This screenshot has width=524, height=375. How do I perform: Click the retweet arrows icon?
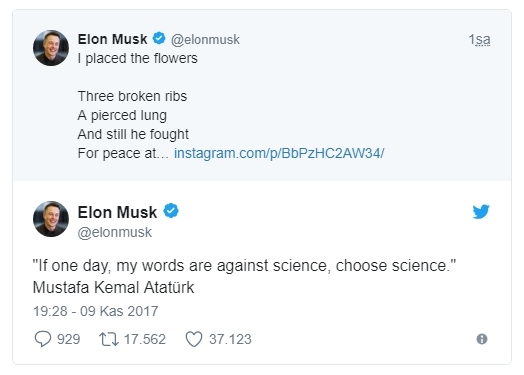(109, 339)
